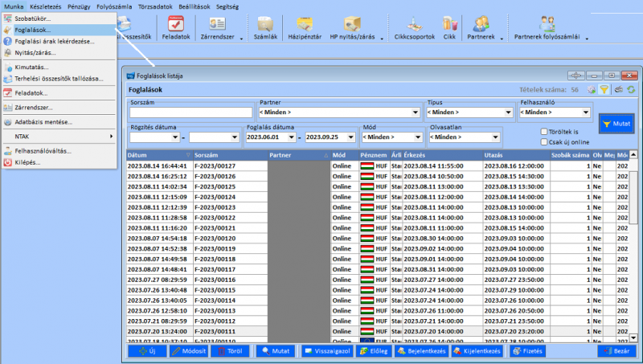The width and height of the screenshot is (643, 364).
Task: Click the Kijelentkezés button
Action: click(x=477, y=351)
